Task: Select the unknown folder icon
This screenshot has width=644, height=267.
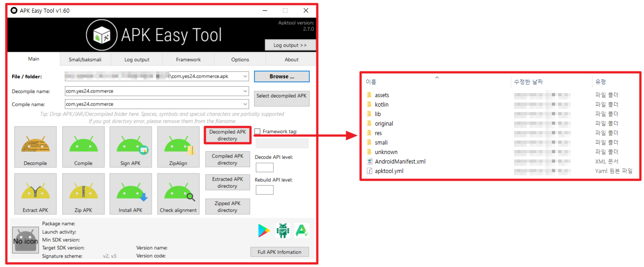Action: point(369,152)
